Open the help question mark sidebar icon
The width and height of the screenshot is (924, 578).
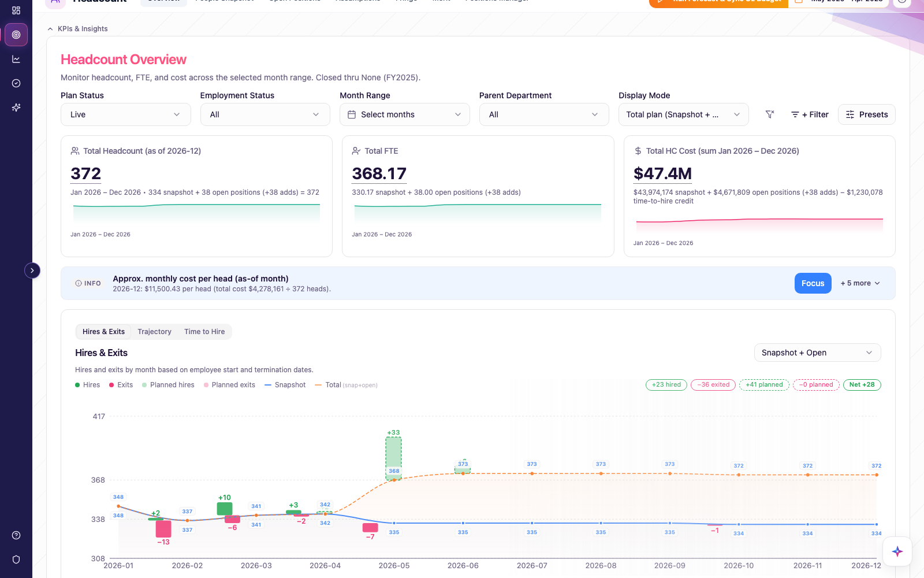coord(16,535)
